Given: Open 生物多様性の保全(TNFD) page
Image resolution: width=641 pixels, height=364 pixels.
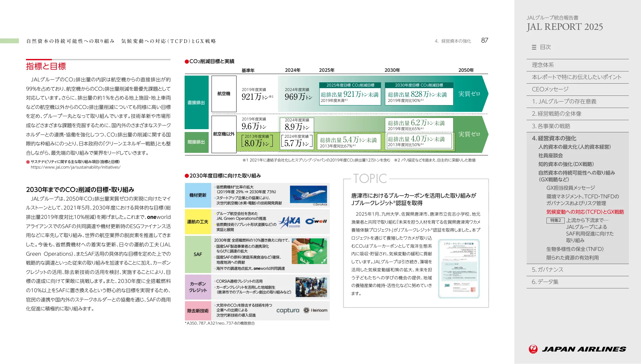Looking at the screenshot, I should (575, 249).
